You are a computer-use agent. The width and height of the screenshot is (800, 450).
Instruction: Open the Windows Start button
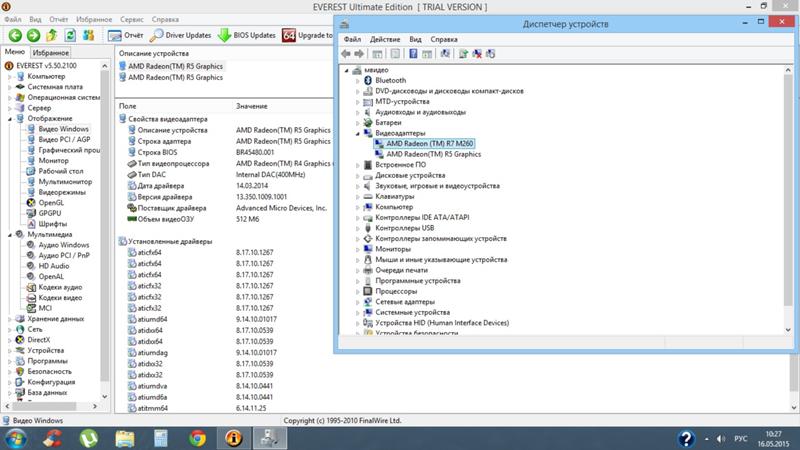tap(16, 439)
